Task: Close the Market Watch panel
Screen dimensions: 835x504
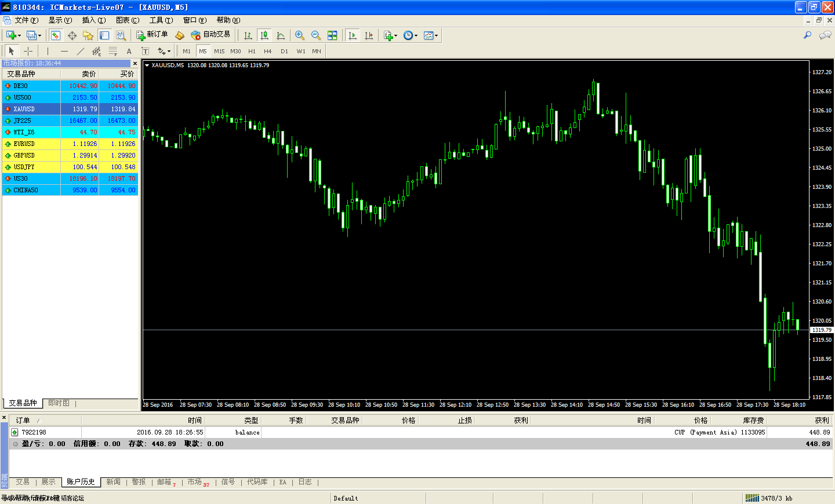Action: click(x=135, y=63)
